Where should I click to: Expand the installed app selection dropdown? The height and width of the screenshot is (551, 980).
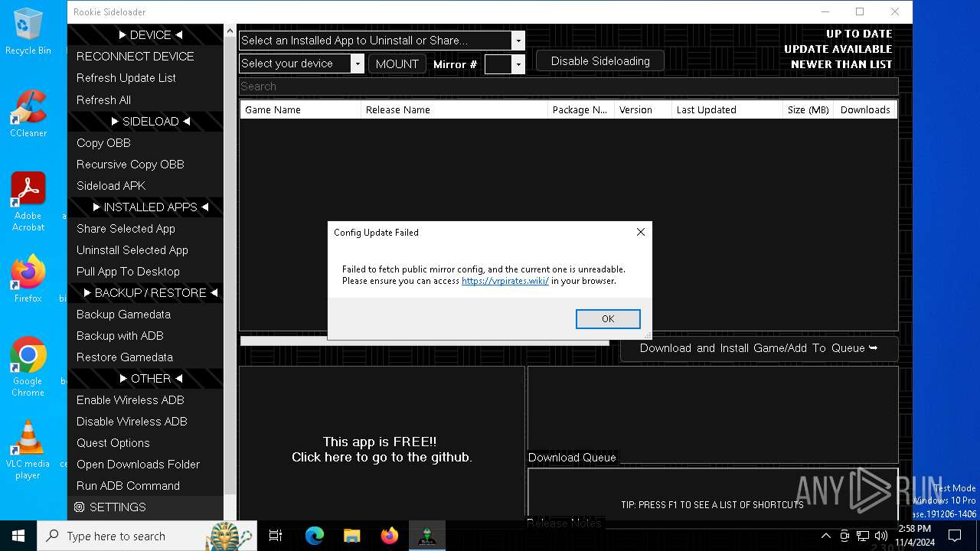(518, 41)
